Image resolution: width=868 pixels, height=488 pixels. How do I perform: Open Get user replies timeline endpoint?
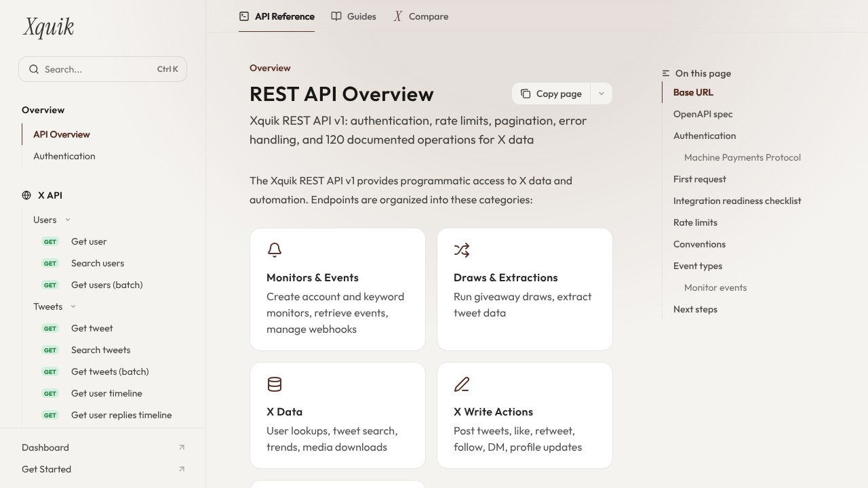click(121, 415)
